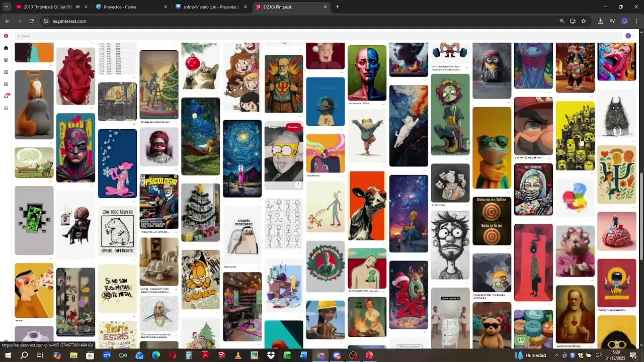This screenshot has height=362, width=644.
Task: Open Chrome profile avatar in toolbar
Action: pos(624,21)
